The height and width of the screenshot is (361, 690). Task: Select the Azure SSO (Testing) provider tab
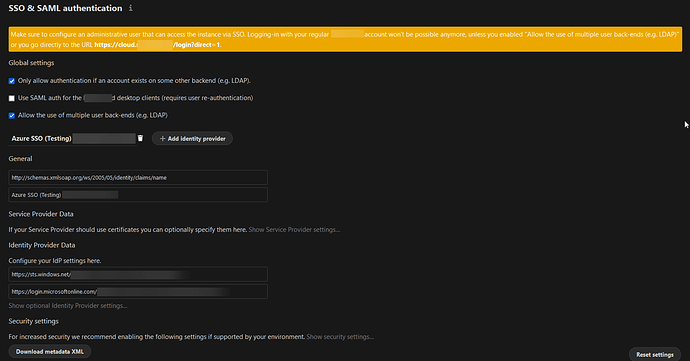(73, 138)
